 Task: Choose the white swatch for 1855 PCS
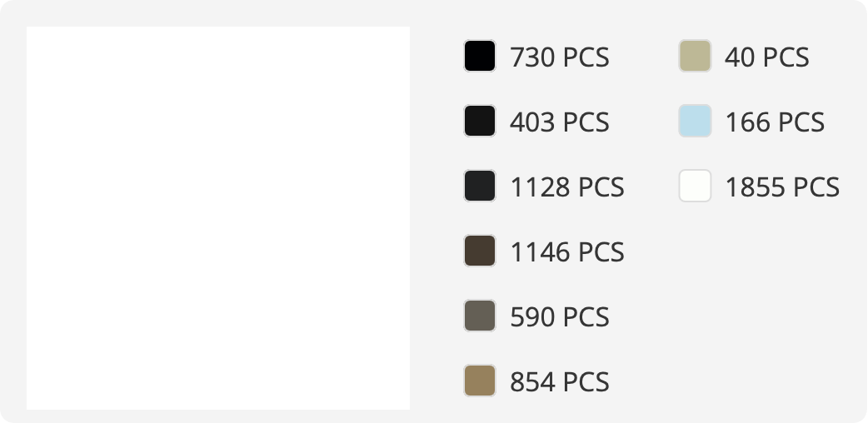695,186
